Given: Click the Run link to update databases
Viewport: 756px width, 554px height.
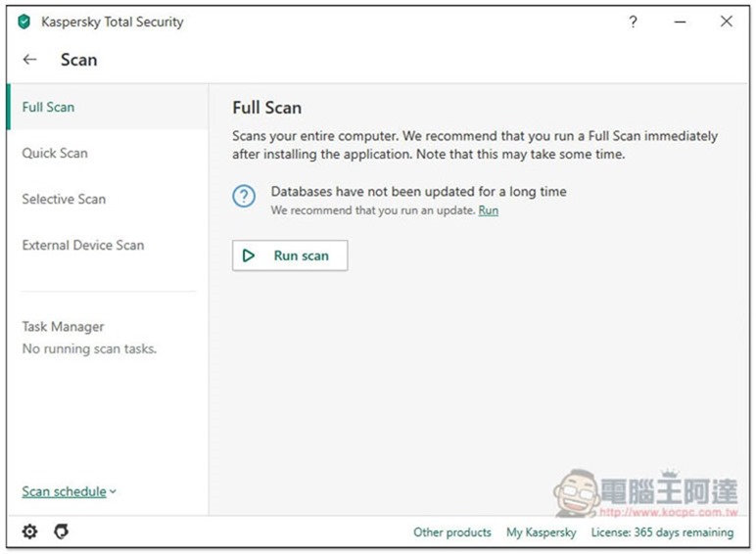Looking at the screenshot, I should pos(489,210).
